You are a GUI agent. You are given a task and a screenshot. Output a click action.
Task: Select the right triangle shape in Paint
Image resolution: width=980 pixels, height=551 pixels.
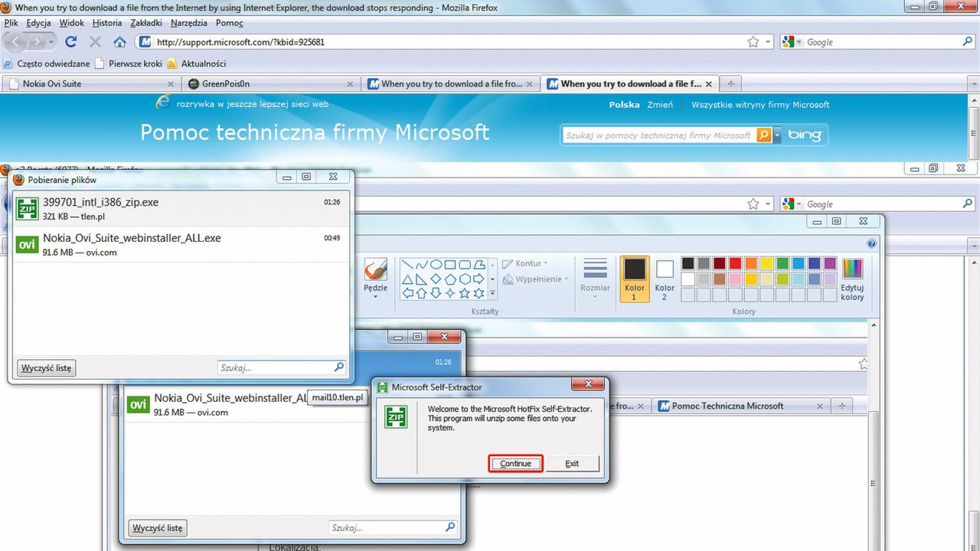[422, 279]
